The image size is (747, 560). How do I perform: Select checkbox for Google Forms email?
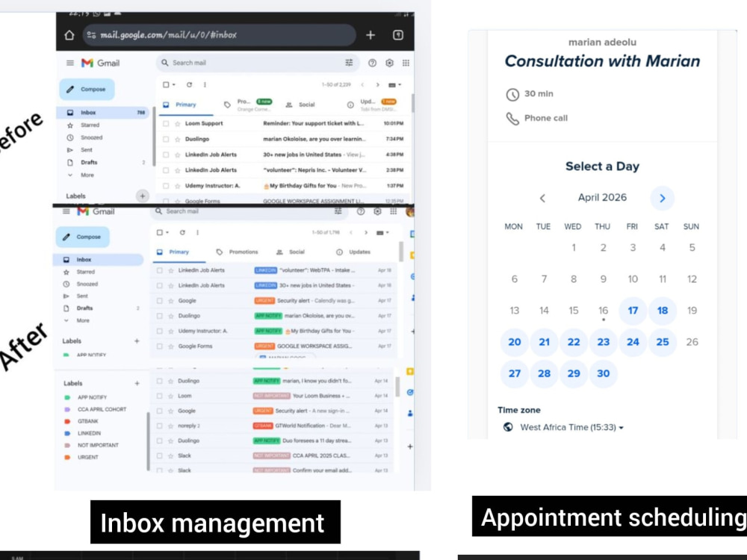click(160, 346)
